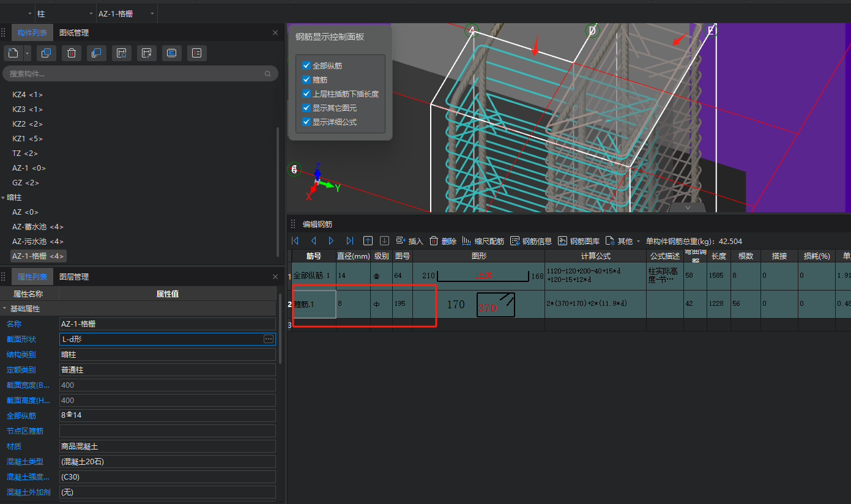
Task: Click the 结构类别 value 暗柱
Action: 168,355
